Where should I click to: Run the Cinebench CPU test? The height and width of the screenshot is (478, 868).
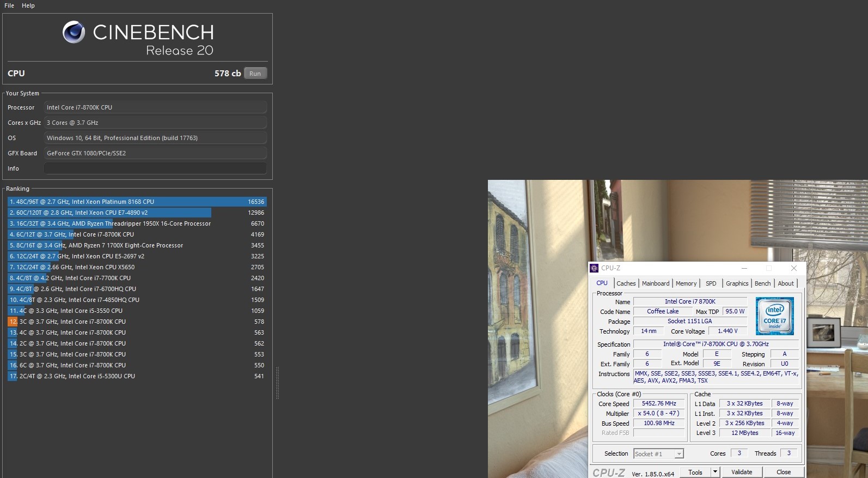click(x=255, y=74)
